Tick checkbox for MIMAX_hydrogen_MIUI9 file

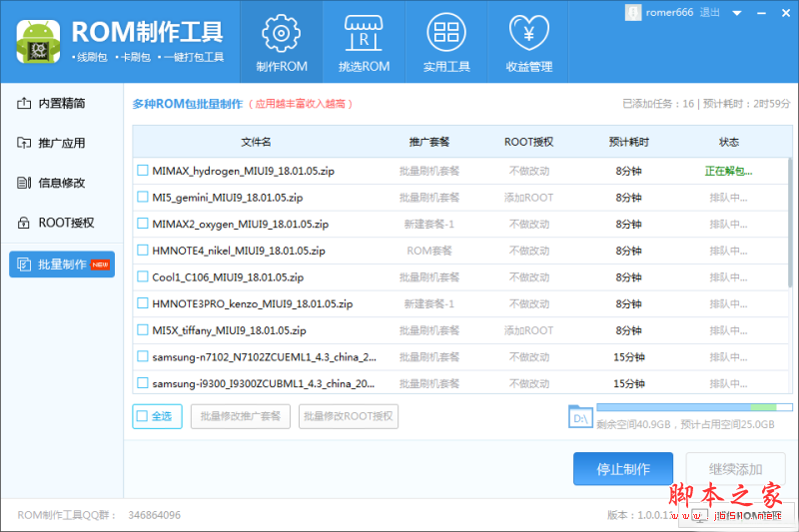143,171
